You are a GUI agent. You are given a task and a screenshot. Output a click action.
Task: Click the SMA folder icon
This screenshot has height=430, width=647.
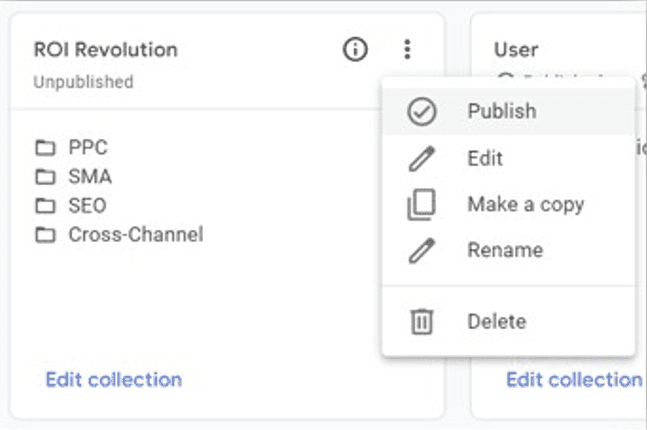point(45,177)
